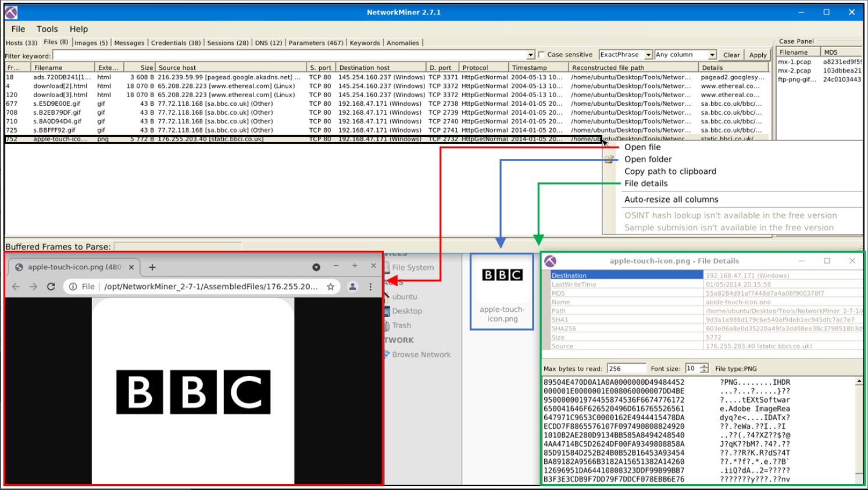Choose Copy path to clipboard
The height and width of the screenshot is (490, 868).
click(670, 172)
